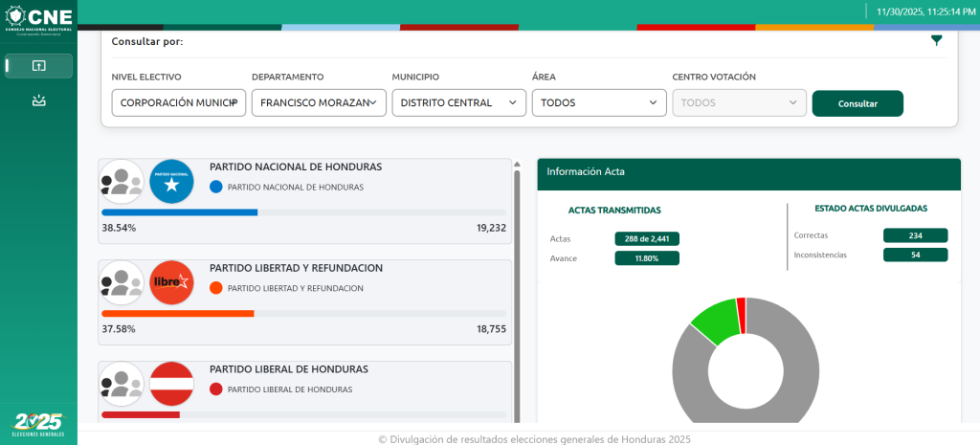Click the Consultar button
The image size is (980, 445).
[x=857, y=103]
